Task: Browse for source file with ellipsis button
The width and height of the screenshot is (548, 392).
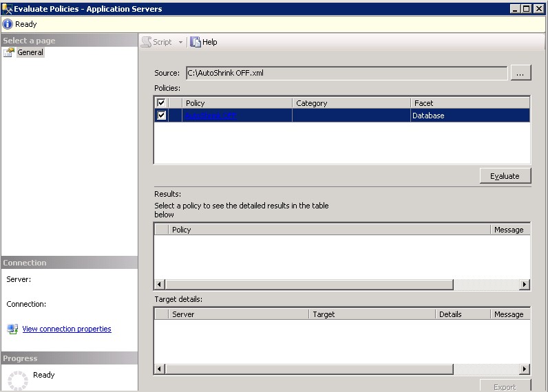Action: click(520, 73)
